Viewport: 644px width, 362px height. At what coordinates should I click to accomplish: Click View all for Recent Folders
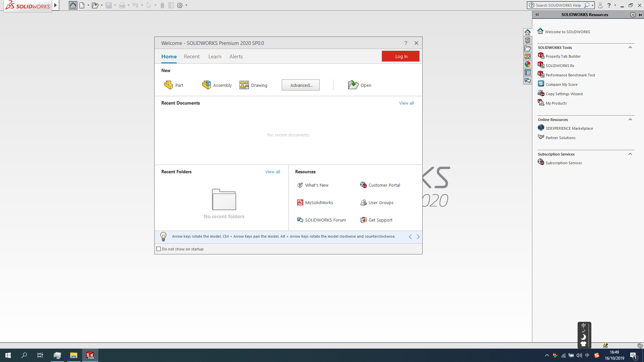pyautogui.click(x=272, y=172)
